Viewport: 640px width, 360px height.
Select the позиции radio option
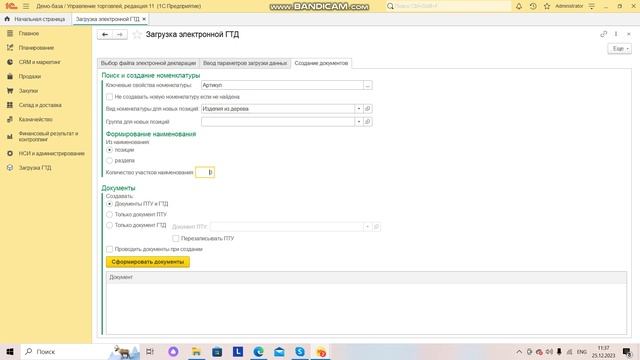pos(109,150)
